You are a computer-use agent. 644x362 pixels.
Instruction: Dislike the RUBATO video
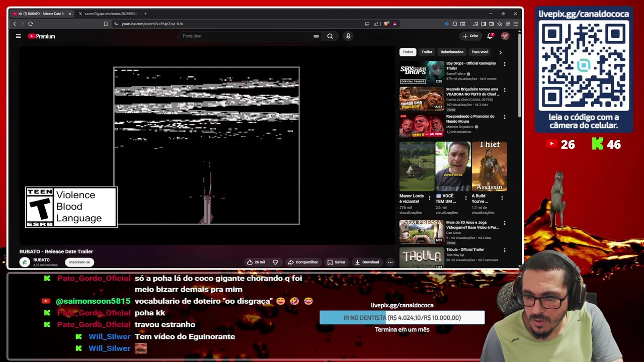click(275, 262)
